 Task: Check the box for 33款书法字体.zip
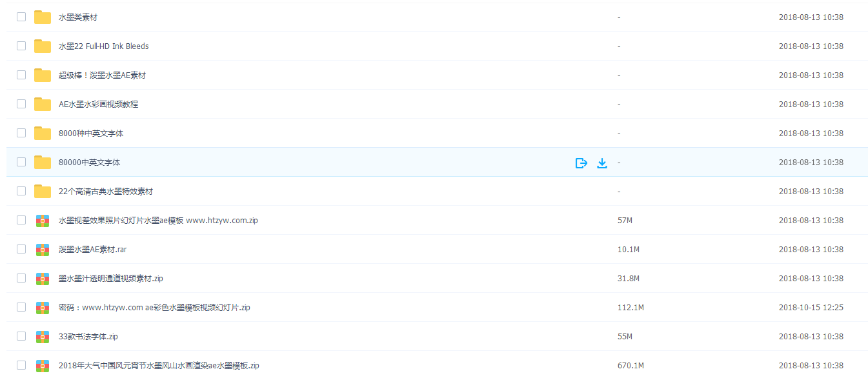point(21,336)
